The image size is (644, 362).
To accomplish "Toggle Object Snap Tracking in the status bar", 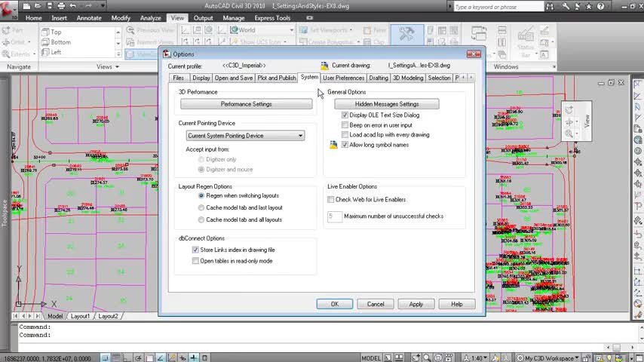I will (161, 358).
